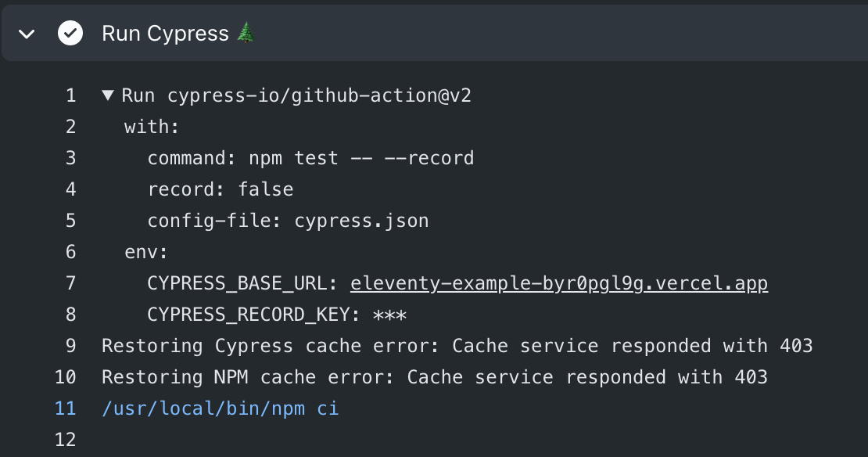Click the config-file: cypress.json line
Screen dimensions: 868x457
point(288,221)
